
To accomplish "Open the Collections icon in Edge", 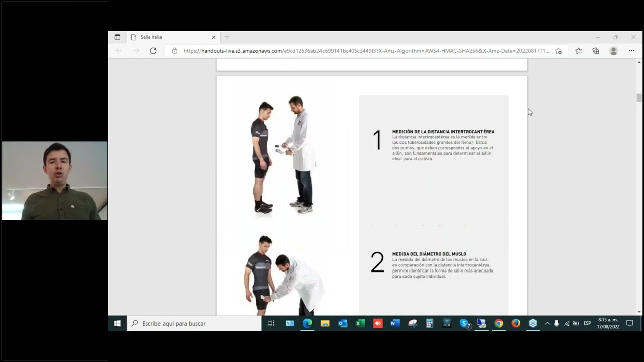I will [x=596, y=51].
